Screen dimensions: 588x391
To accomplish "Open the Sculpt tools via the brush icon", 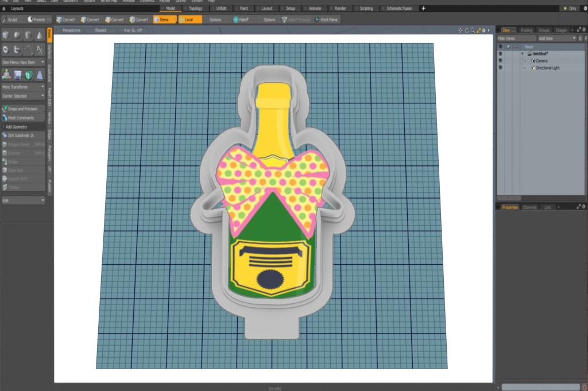I will click(6, 19).
